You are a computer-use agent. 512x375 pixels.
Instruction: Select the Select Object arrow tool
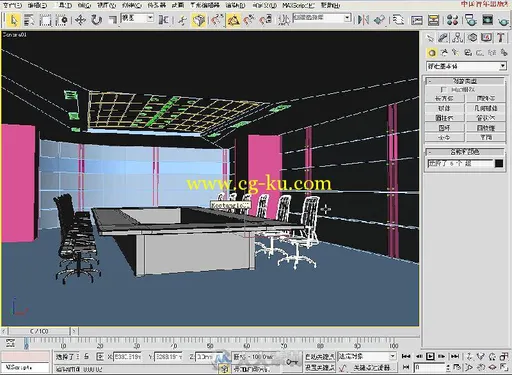pyautogui.click(x=14, y=20)
